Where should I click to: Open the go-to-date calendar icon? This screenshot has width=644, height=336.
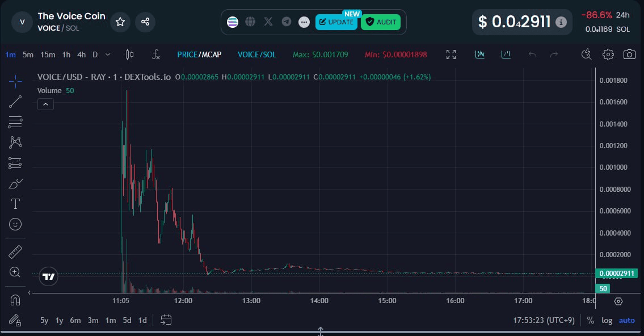(166, 320)
